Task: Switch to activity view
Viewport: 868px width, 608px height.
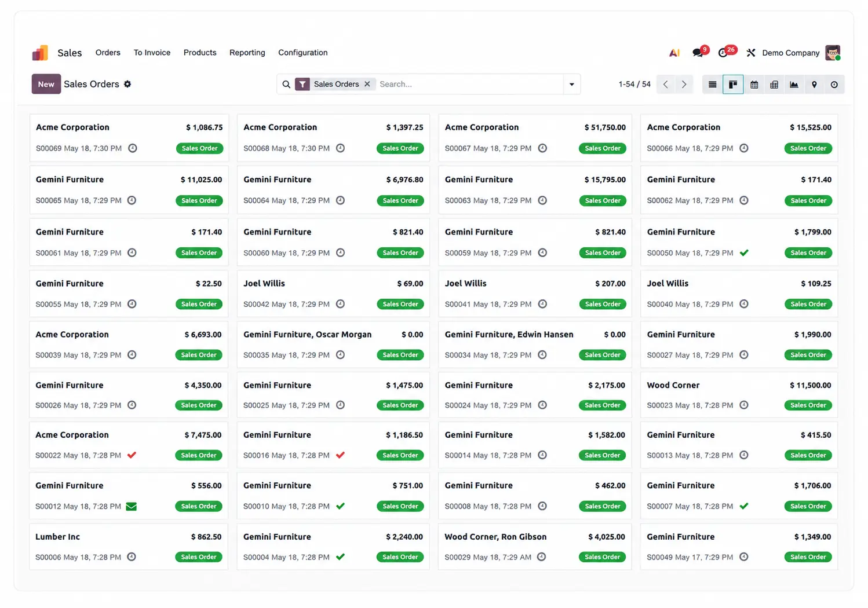Action: point(834,85)
